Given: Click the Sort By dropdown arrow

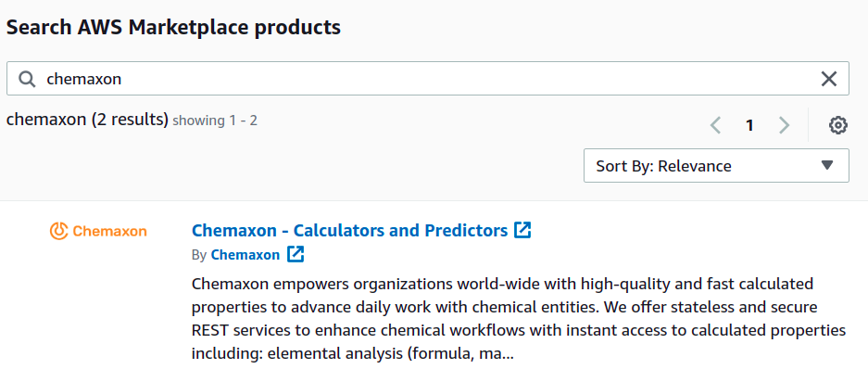Looking at the screenshot, I should pyautogui.click(x=827, y=165).
